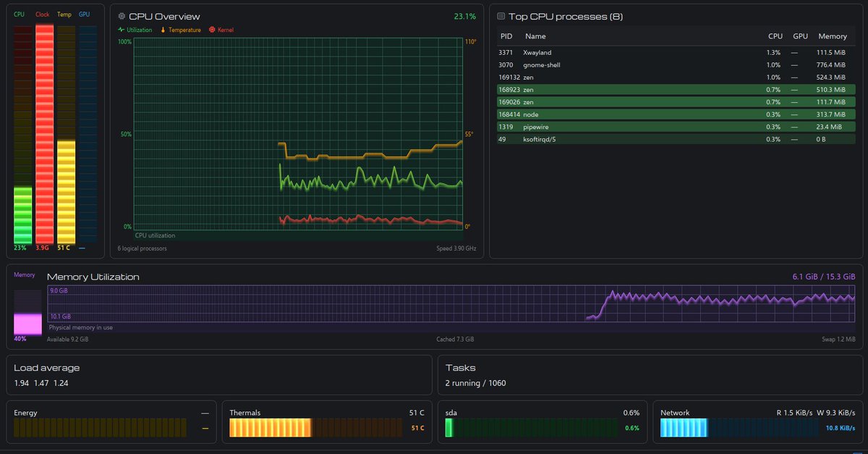The image size is (868, 454).
Task: Sort processes by GPU column
Action: pos(800,36)
